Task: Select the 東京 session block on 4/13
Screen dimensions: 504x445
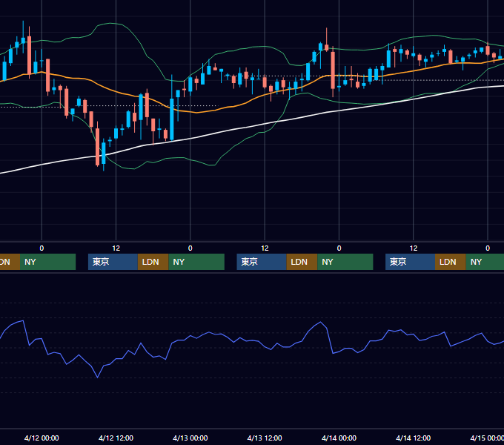Action: pos(262,262)
